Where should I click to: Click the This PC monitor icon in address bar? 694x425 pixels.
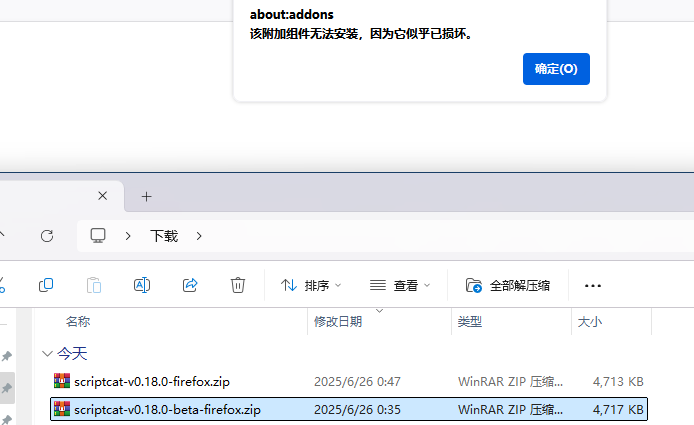[98, 236]
